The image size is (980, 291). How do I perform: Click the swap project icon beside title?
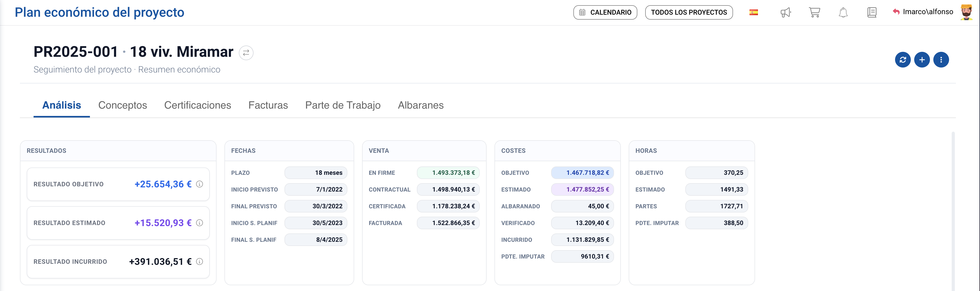246,53
